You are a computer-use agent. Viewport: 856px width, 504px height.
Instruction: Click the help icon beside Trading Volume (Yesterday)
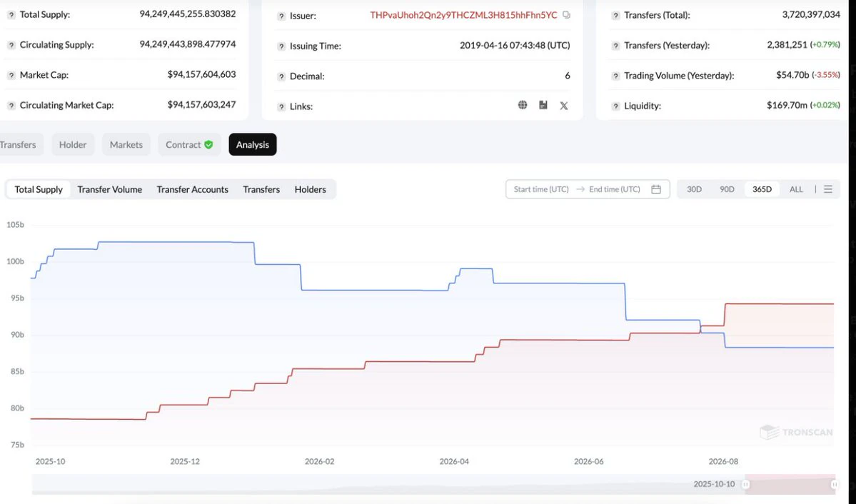615,76
